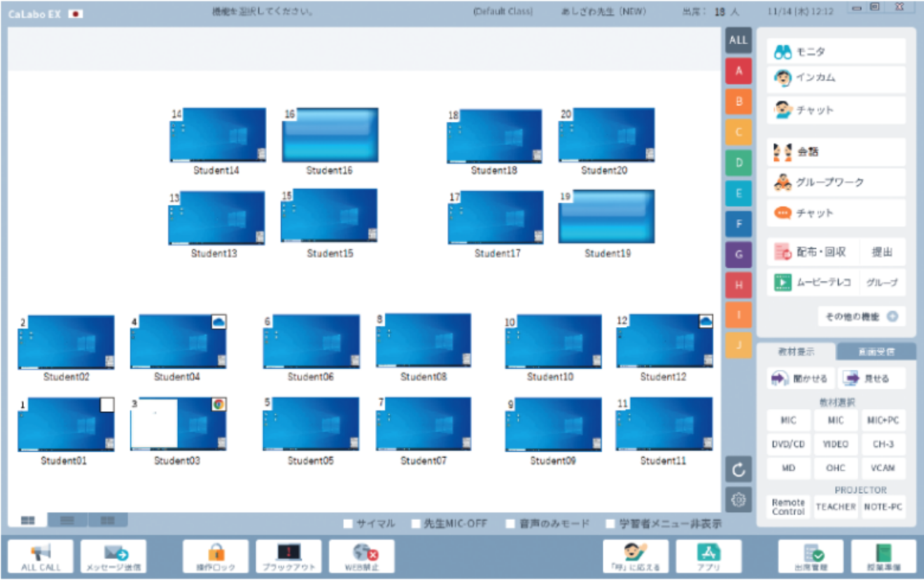The width and height of the screenshot is (924, 580).
Task: Select the green group D button
Action: [x=738, y=163]
